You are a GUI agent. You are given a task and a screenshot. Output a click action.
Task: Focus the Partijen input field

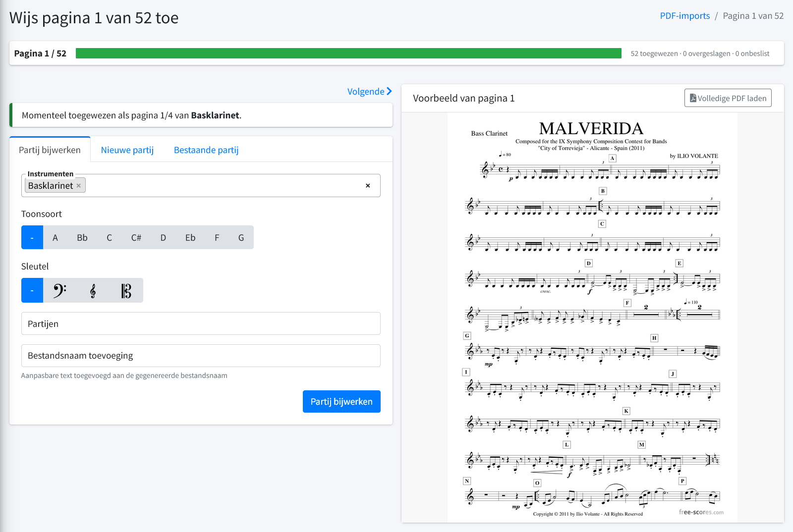click(201, 323)
